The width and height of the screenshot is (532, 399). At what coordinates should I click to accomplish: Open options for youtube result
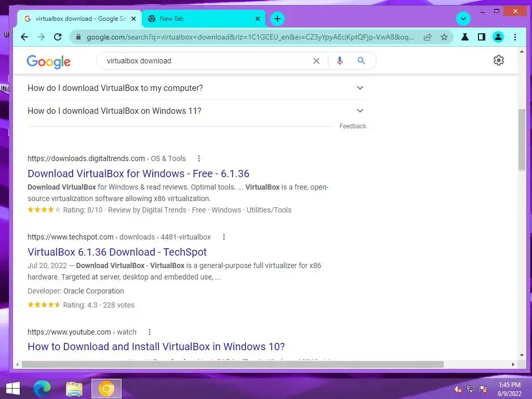coord(149,332)
